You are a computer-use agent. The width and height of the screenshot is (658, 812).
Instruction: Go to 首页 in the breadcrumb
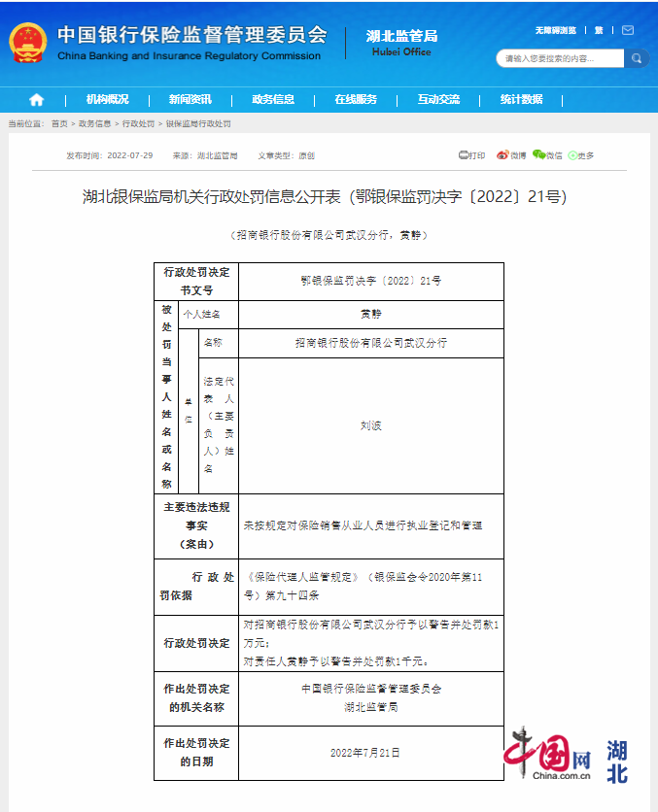point(59,123)
